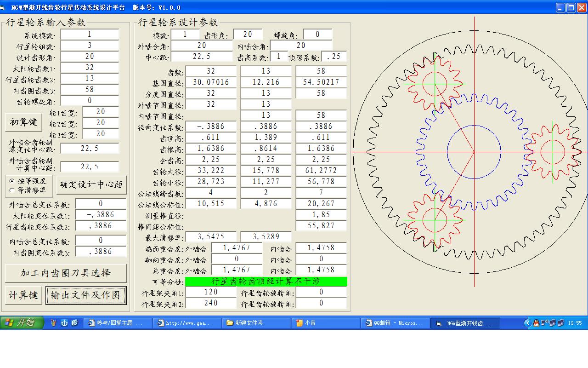Click the 行星架夹角2 field showing 240
Image resolution: width=588 pixels, height=368 pixels.
211,303
